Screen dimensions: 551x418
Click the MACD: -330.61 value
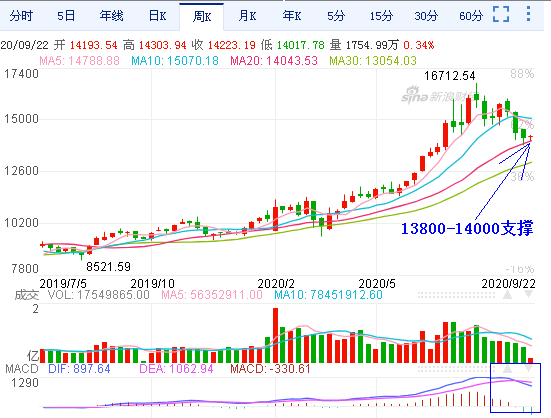[270, 369]
